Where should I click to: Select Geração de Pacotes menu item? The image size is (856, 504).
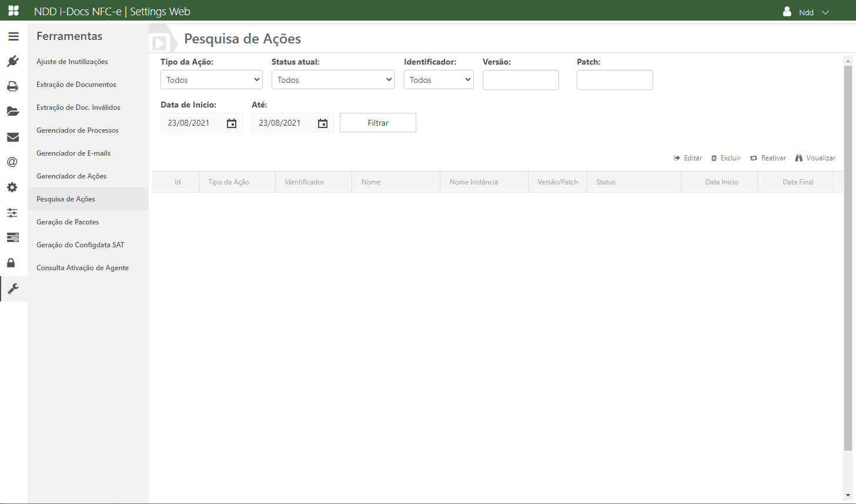click(68, 222)
